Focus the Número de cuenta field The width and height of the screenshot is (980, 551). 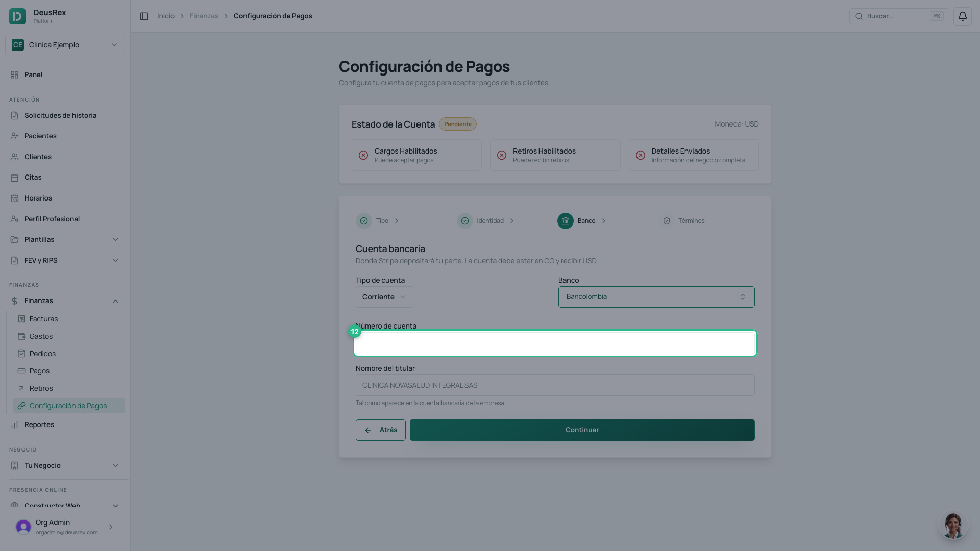pos(555,343)
